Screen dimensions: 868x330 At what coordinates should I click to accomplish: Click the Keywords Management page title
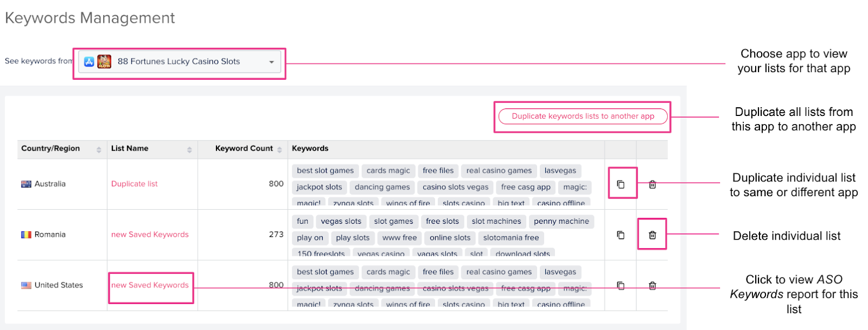[x=90, y=18]
